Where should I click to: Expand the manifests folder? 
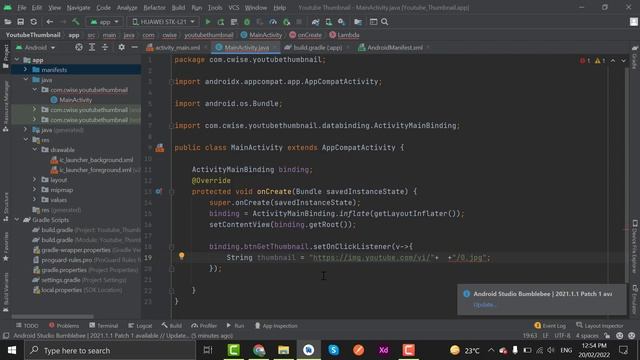click(x=26, y=70)
